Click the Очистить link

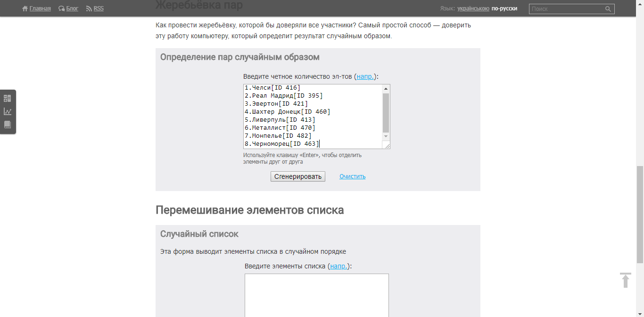point(352,176)
